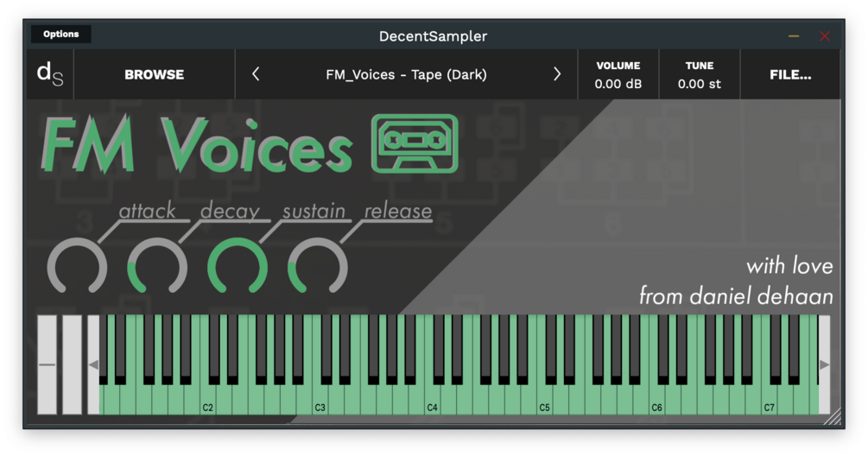
Task: Go to next preset with right chevron
Action: tap(557, 74)
